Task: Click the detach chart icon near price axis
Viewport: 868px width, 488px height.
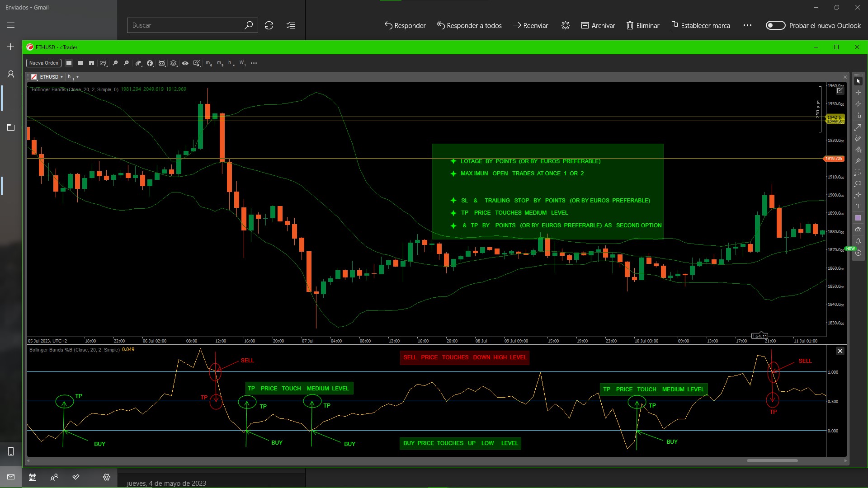Action: (x=840, y=91)
